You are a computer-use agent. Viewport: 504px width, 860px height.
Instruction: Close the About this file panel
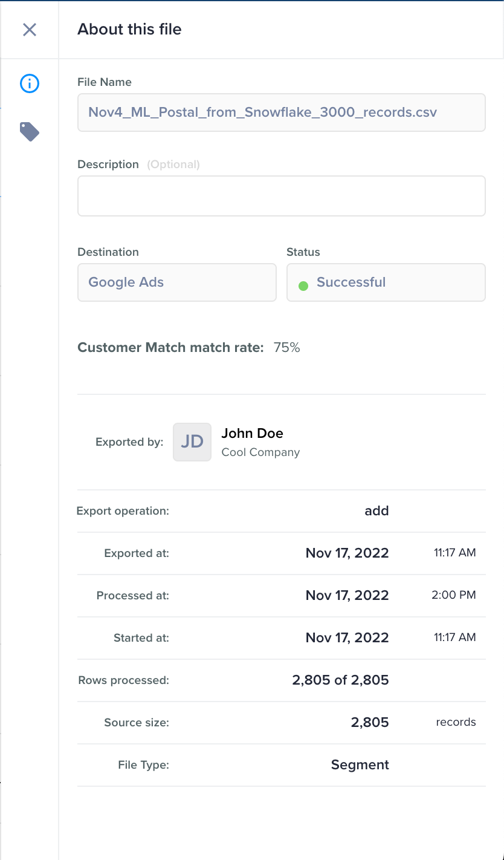[30, 30]
